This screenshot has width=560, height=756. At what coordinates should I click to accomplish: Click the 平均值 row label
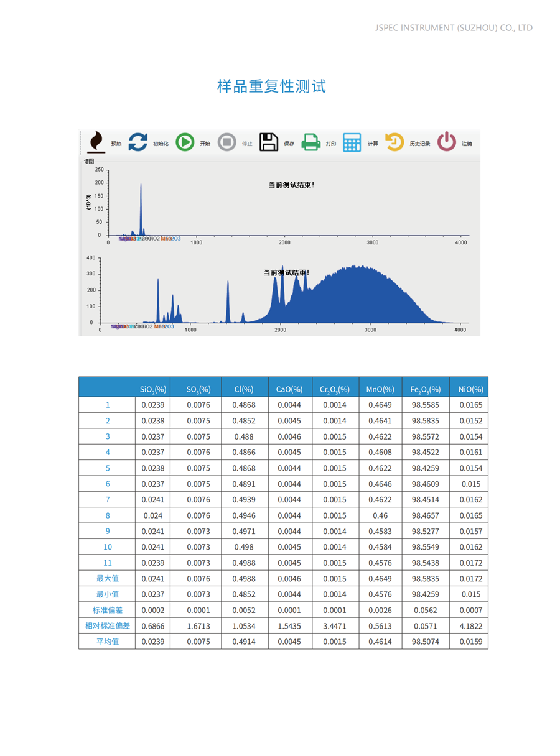tap(107, 642)
